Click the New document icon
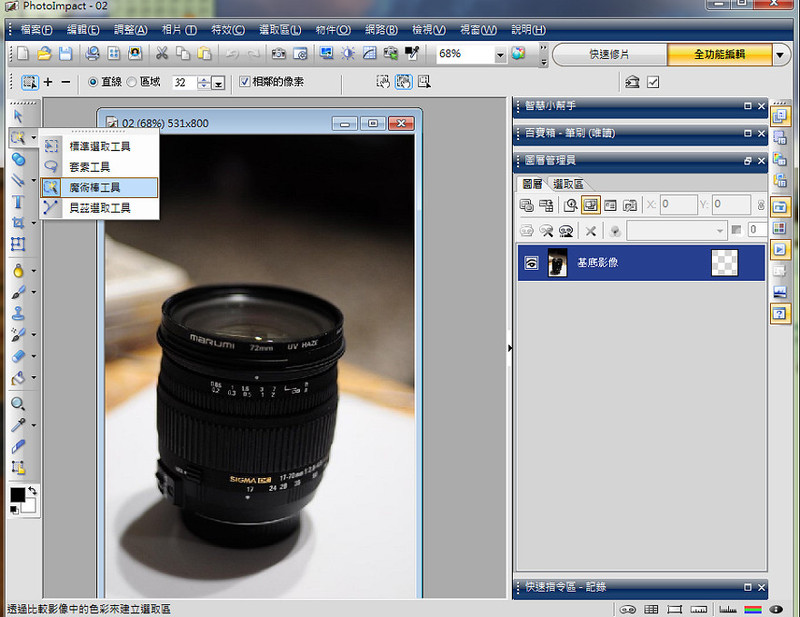Image resolution: width=800 pixels, height=617 pixels. (23, 54)
